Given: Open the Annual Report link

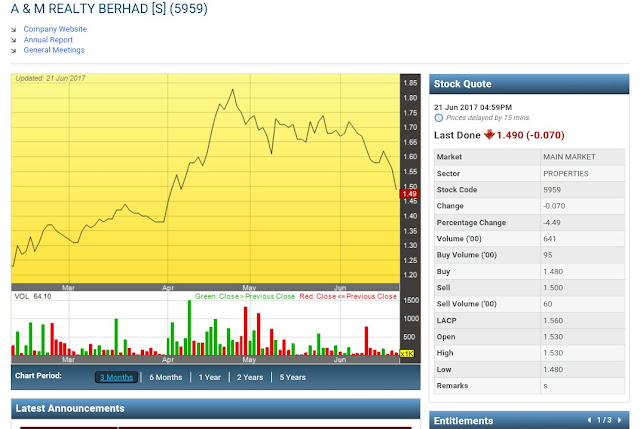Looking at the screenshot, I should 48,40.
